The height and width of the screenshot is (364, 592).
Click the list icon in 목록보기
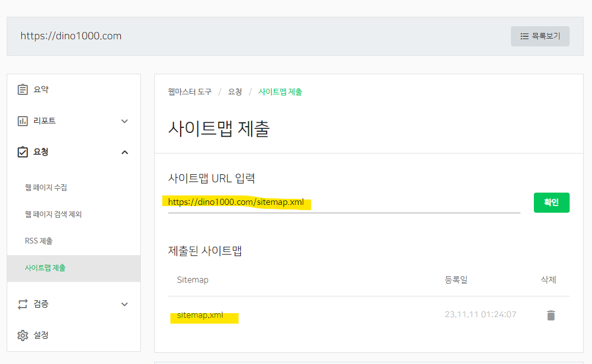(524, 36)
